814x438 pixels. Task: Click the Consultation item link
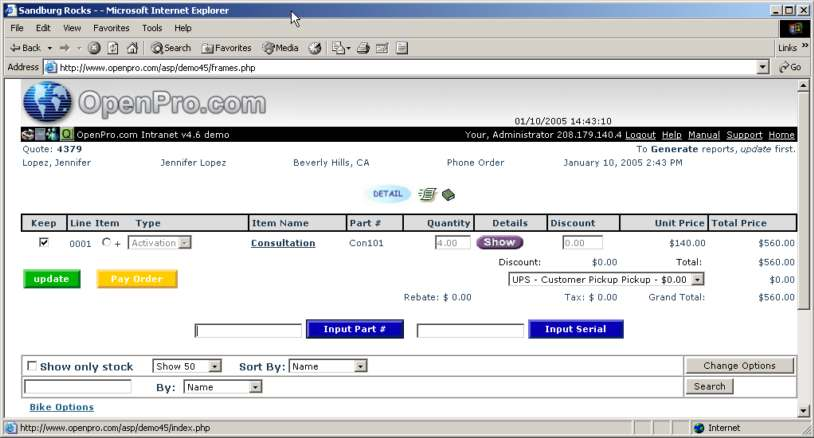click(283, 243)
